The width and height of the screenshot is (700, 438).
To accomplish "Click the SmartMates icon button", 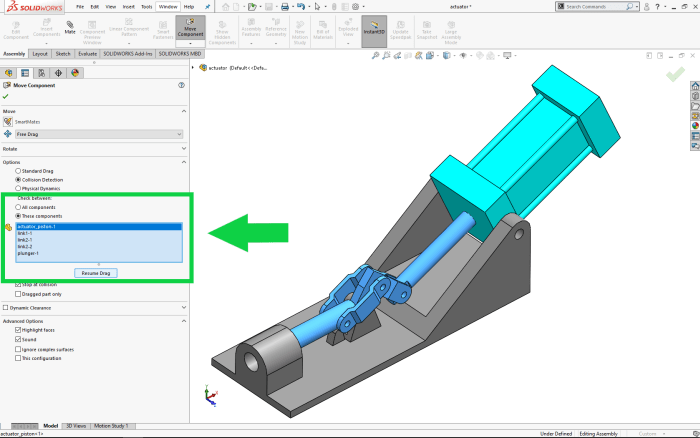I will click(8, 121).
